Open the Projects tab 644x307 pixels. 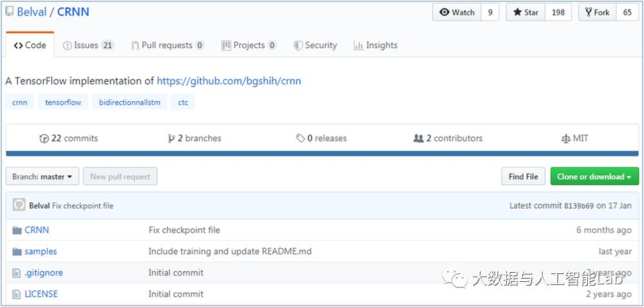click(249, 45)
